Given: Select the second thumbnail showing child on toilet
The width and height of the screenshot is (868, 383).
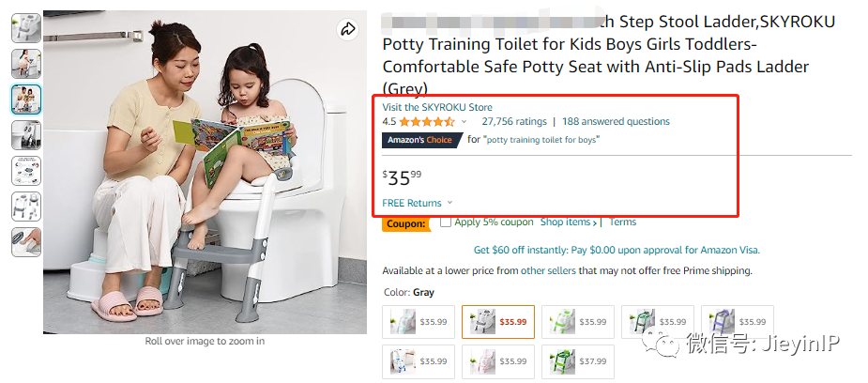Looking at the screenshot, I should pos(26,64).
